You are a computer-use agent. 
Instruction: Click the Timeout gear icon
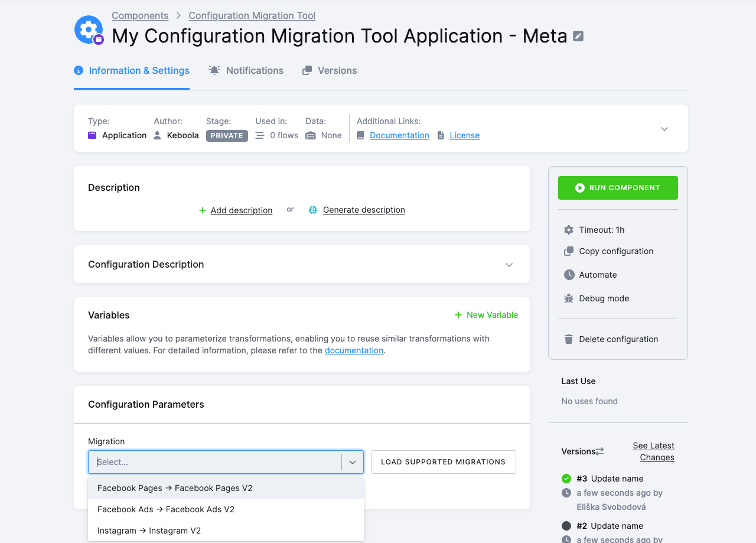[569, 230]
